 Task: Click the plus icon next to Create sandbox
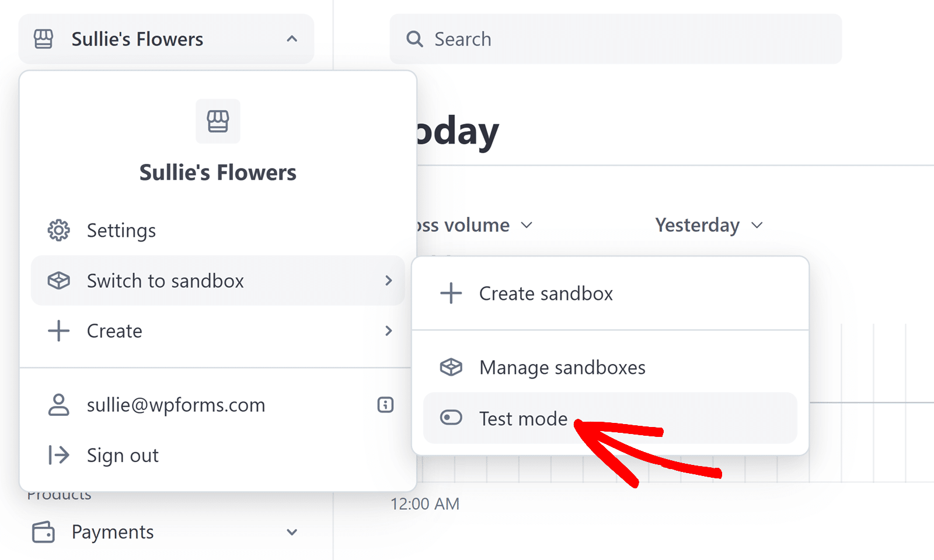point(451,293)
